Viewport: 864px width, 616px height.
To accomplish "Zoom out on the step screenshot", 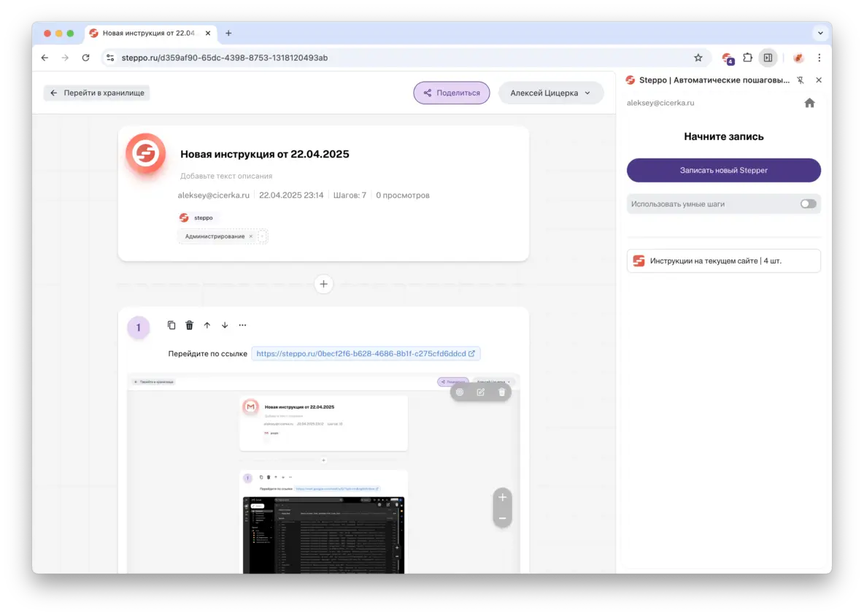I will click(503, 518).
